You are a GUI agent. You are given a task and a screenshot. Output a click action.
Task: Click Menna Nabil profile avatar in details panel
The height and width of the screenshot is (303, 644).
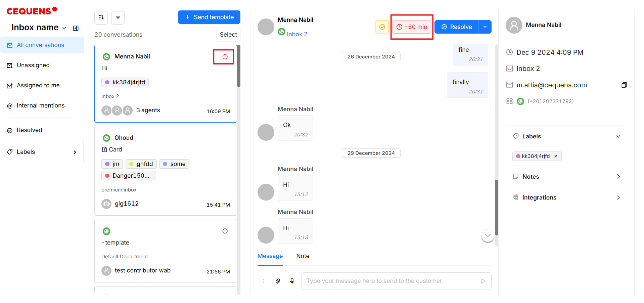(514, 25)
